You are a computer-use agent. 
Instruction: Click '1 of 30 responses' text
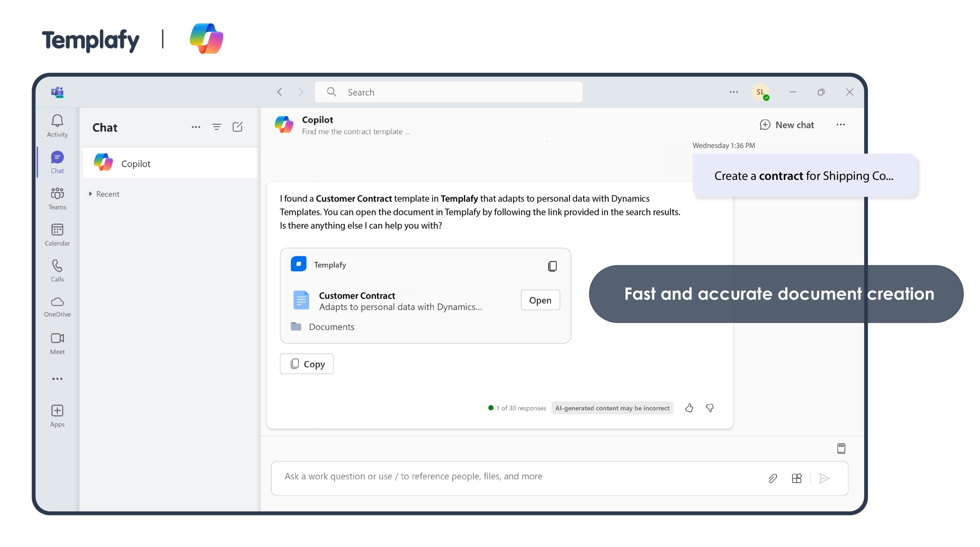pos(521,408)
